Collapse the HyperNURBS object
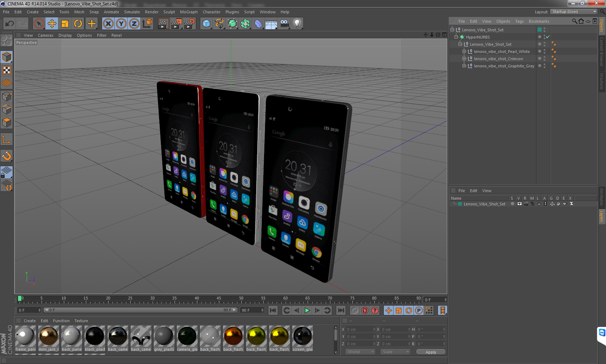Screen dimensions: 606x364 click(x=456, y=37)
